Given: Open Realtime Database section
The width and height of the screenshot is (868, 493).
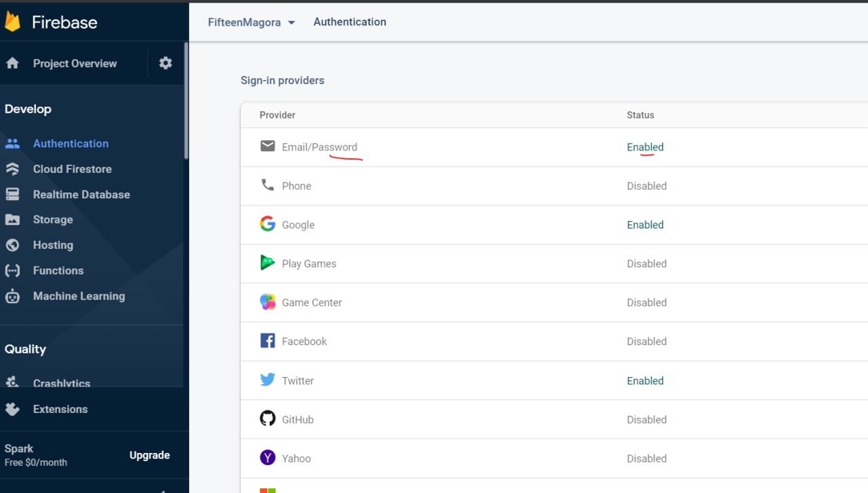Looking at the screenshot, I should coord(81,195).
